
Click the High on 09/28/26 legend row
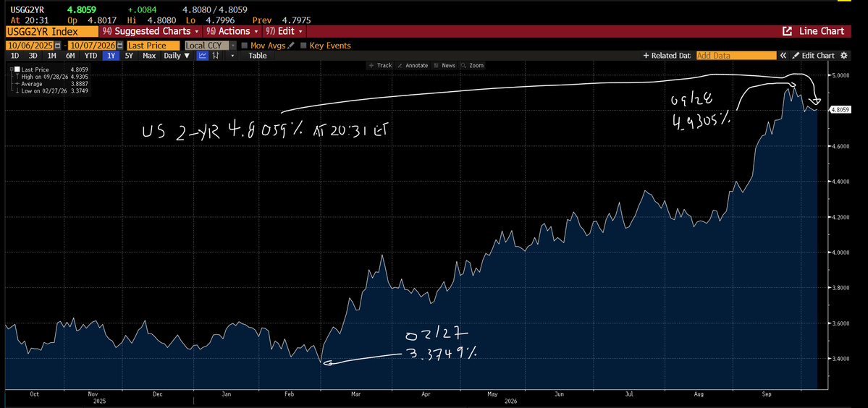(51, 77)
